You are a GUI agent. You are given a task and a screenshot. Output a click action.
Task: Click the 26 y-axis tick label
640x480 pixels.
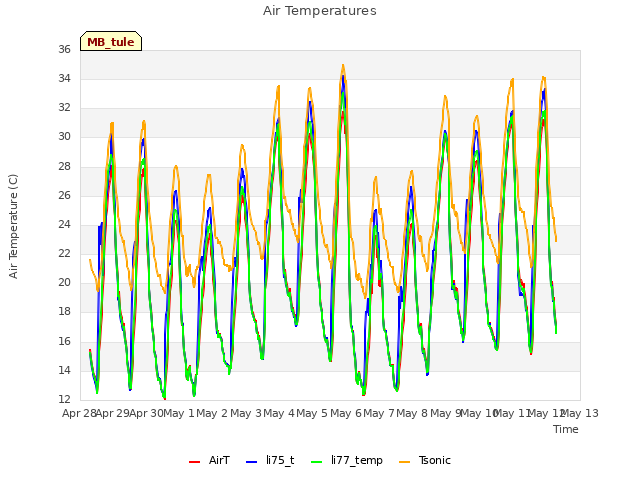click(x=64, y=195)
